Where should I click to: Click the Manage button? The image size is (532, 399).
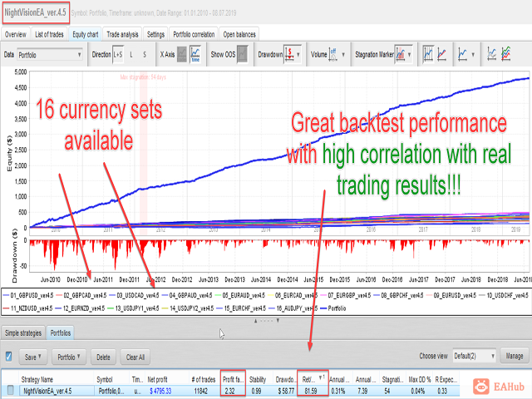pyautogui.click(x=515, y=357)
